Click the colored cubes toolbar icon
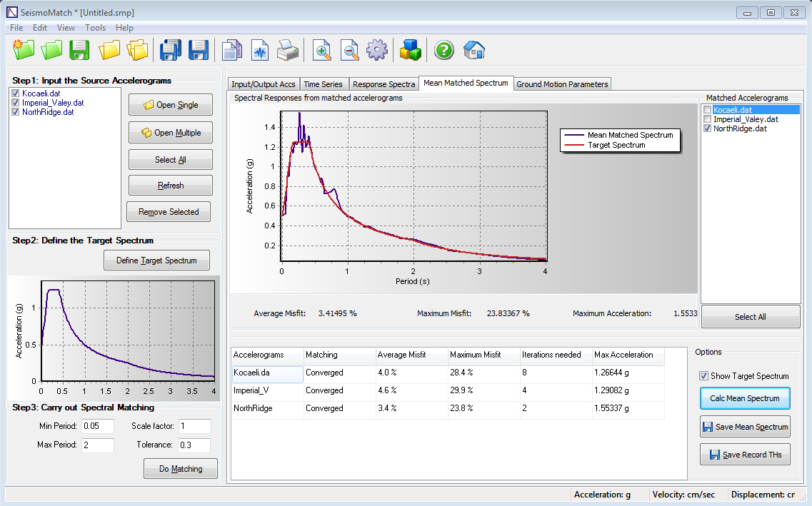This screenshot has width=812, height=506. coord(411,50)
